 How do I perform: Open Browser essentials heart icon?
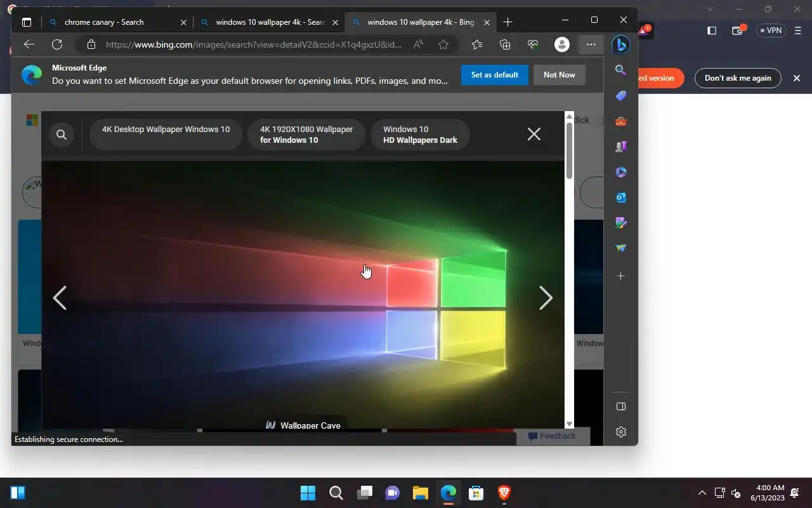tap(533, 44)
